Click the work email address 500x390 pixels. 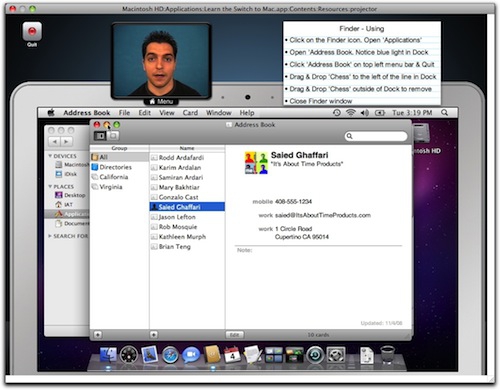323,215
